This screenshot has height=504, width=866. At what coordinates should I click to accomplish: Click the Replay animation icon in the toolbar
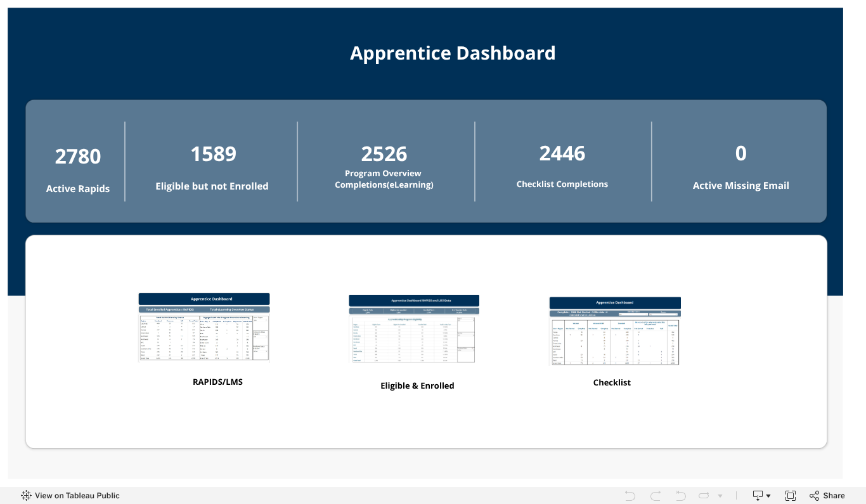click(704, 496)
